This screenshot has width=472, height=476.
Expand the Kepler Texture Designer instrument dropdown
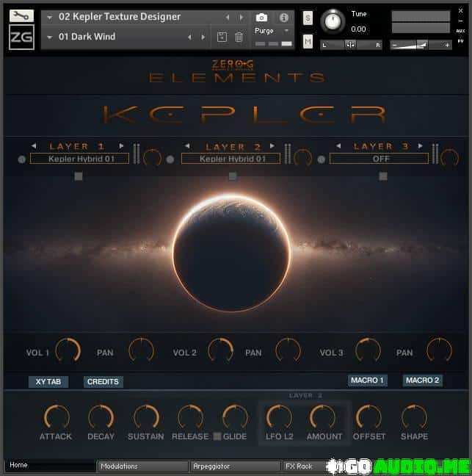(49, 18)
